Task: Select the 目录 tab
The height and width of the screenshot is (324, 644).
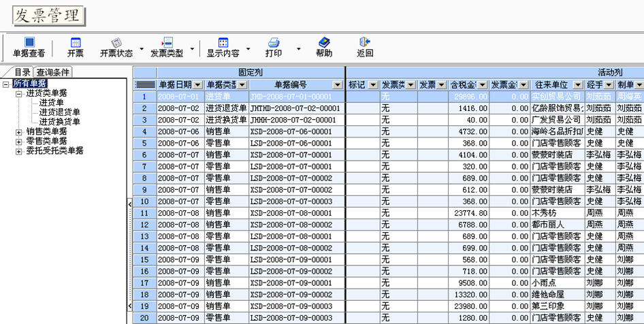Action: 22,72
